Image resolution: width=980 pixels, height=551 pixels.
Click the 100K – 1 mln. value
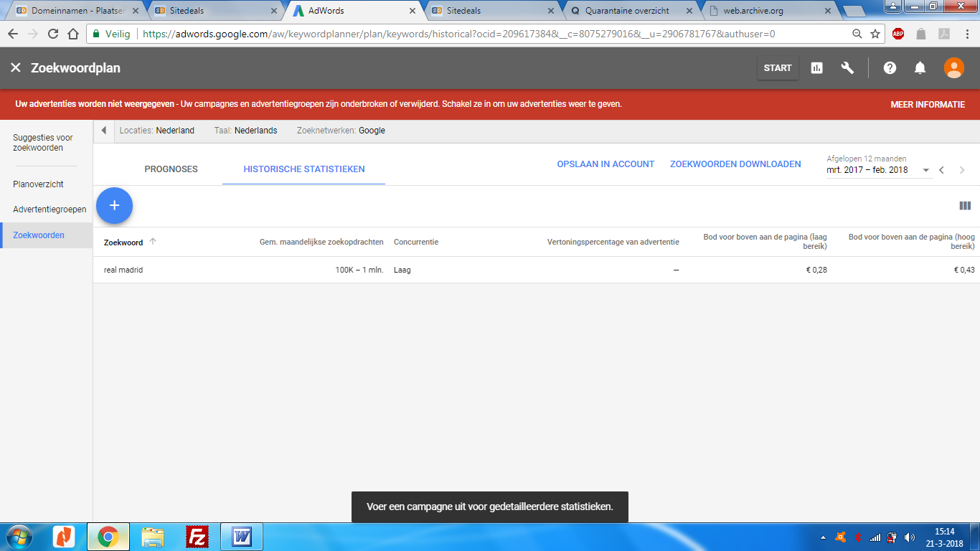pos(359,270)
